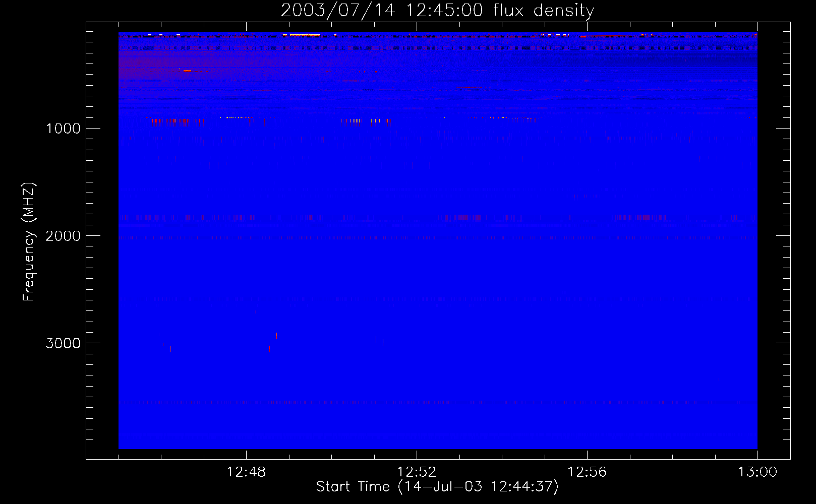This screenshot has width=816, height=504.
Task: Select the '3000' frequency axis label
Action: tap(63, 343)
